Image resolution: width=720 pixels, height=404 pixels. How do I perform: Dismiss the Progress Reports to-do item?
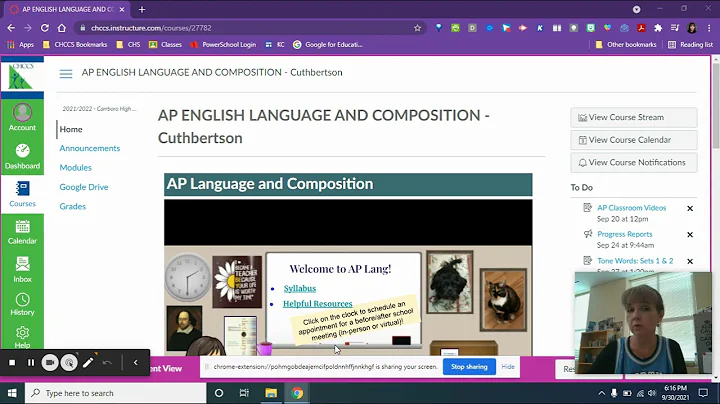pos(690,235)
